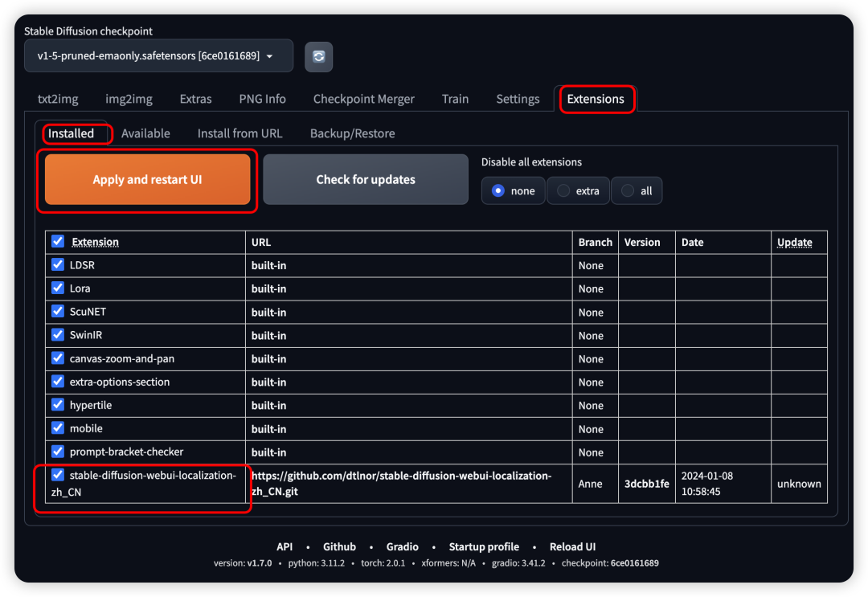Uncheck the prompt-bracket-checker extension
The width and height of the screenshot is (868, 597).
coord(58,451)
